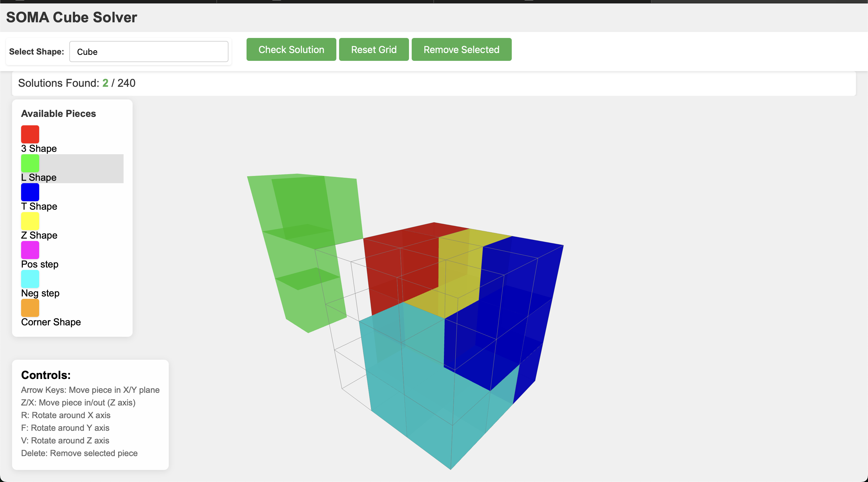Click "Z/X: Move piece in/out (Z axis)"
The image size is (868, 482).
[x=78, y=403]
